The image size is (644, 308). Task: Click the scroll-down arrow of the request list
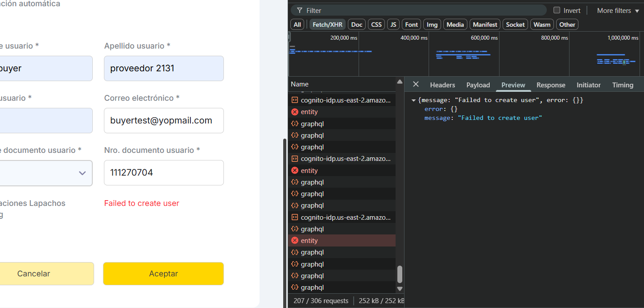[x=400, y=289]
